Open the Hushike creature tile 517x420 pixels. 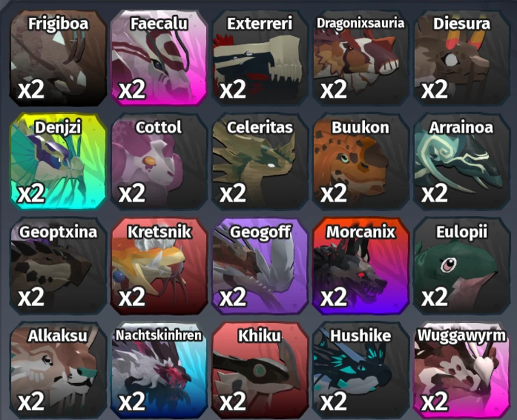(x=361, y=370)
